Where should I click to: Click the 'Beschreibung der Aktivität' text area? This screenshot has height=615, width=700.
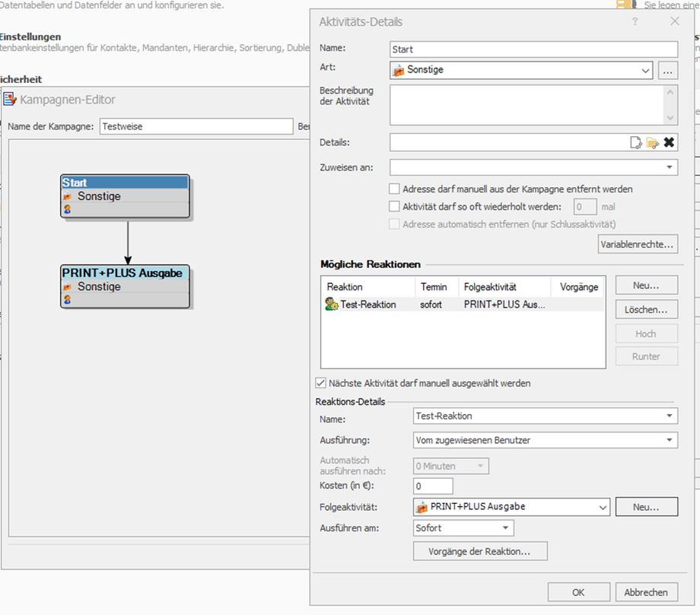pyautogui.click(x=527, y=105)
